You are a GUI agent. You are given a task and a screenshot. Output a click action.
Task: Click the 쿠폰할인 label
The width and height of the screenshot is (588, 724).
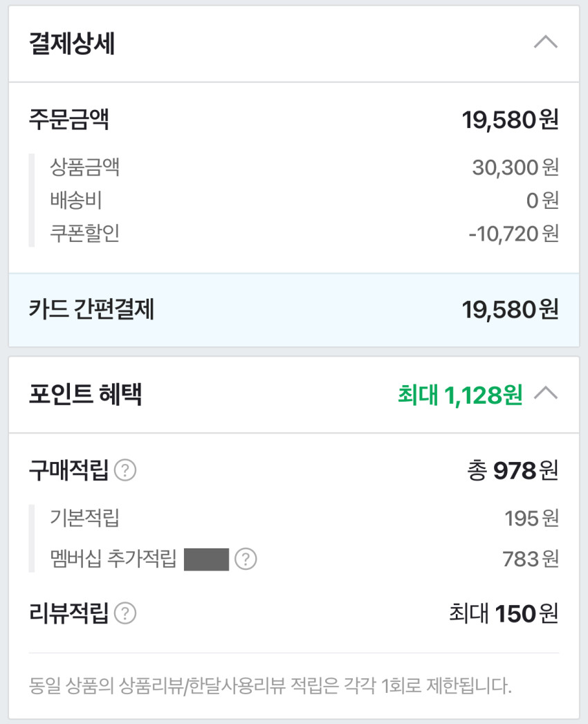85,233
